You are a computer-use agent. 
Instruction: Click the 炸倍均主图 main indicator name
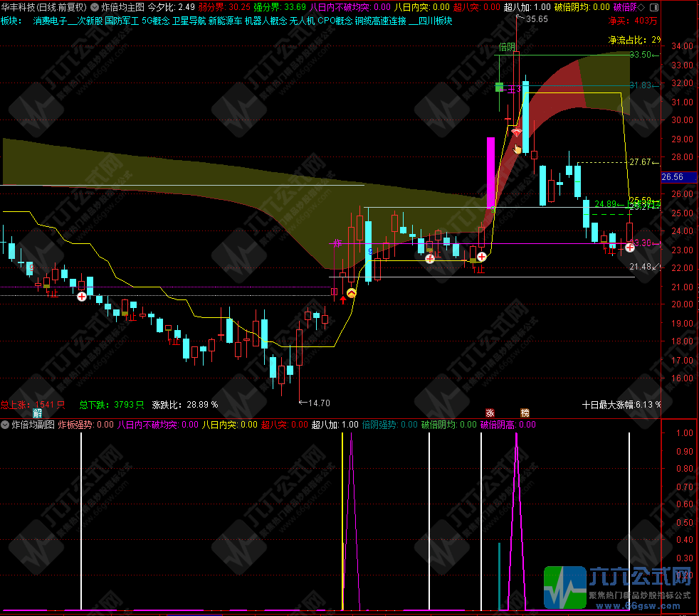[x=122, y=7]
